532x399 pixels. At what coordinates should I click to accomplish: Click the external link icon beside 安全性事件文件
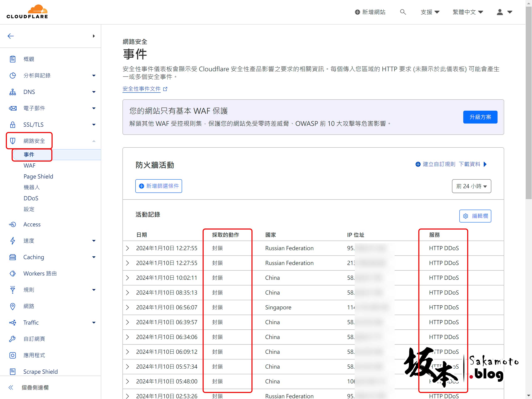(165, 89)
